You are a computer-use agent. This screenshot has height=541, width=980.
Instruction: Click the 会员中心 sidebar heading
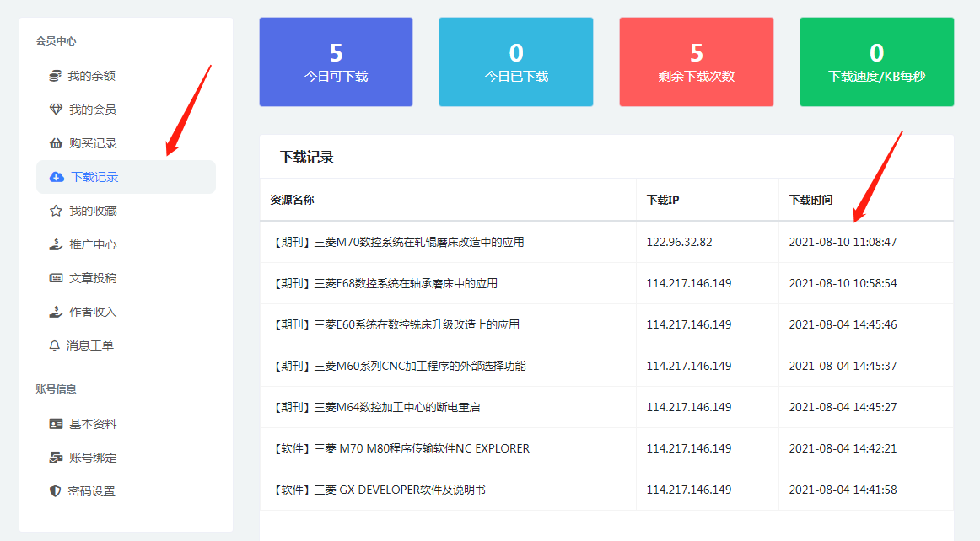coord(56,40)
